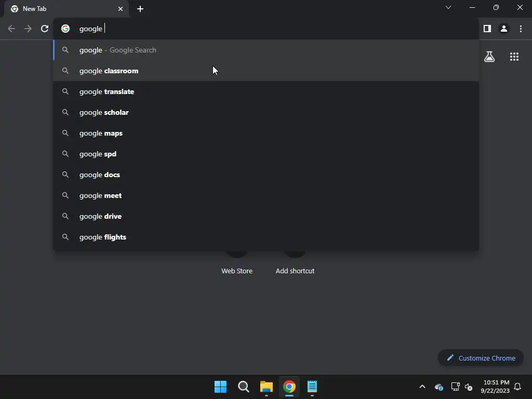Open Chrome three-dot menu
Screen dimensions: 532x399
coord(521,29)
